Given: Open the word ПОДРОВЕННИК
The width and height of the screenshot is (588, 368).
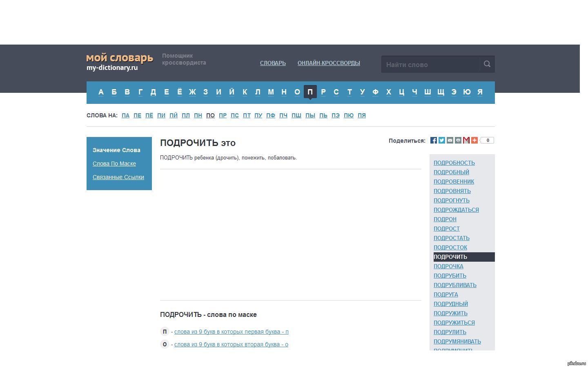Looking at the screenshot, I should [x=454, y=182].
